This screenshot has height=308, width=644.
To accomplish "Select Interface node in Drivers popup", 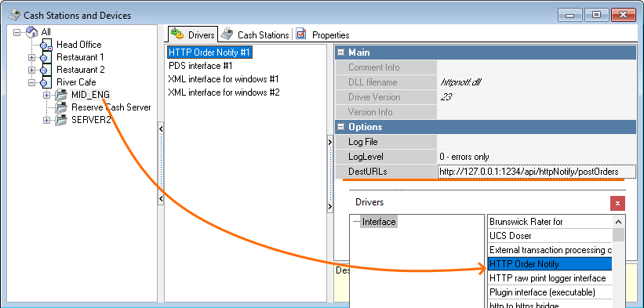I will pyautogui.click(x=379, y=222).
